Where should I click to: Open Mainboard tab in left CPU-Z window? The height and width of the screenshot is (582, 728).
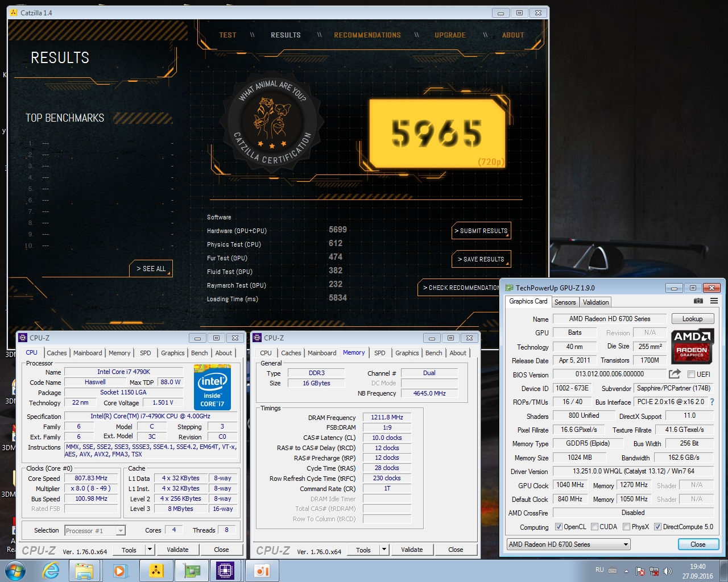pos(88,353)
